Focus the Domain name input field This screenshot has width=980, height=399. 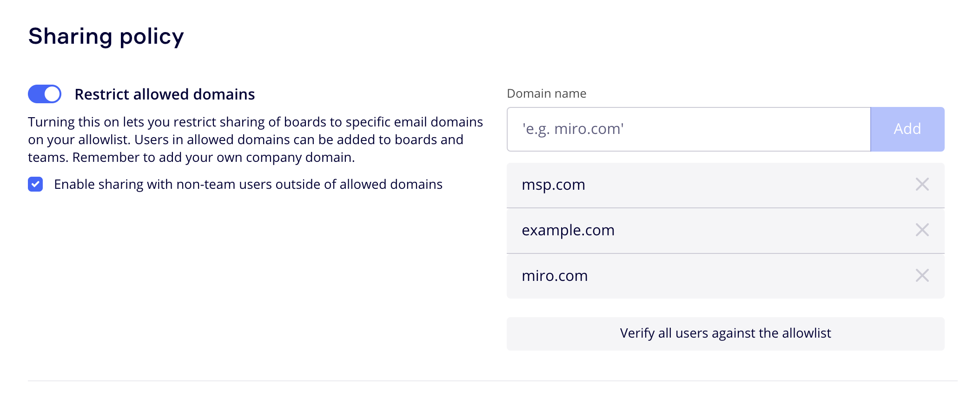(x=688, y=129)
